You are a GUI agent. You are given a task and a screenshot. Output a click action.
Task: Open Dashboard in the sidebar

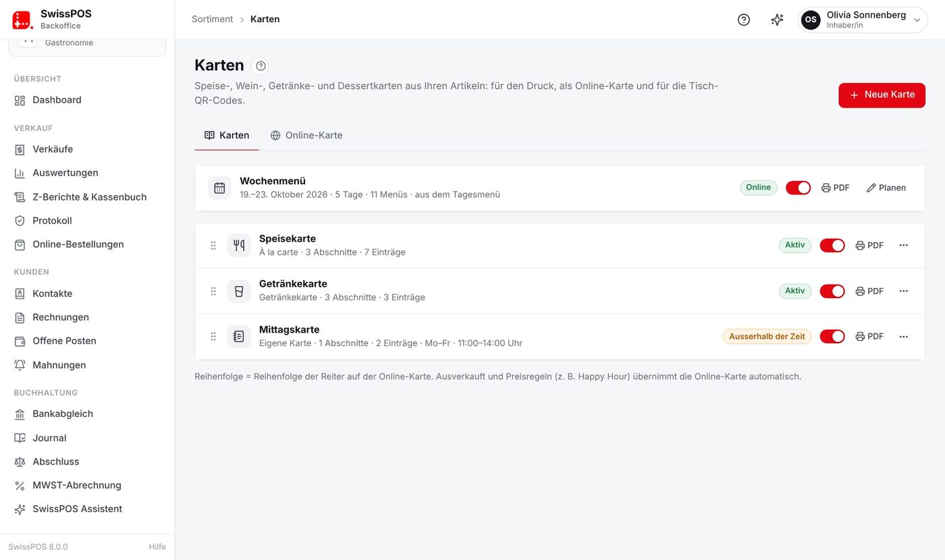pyautogui.click(x=87, y=100)
